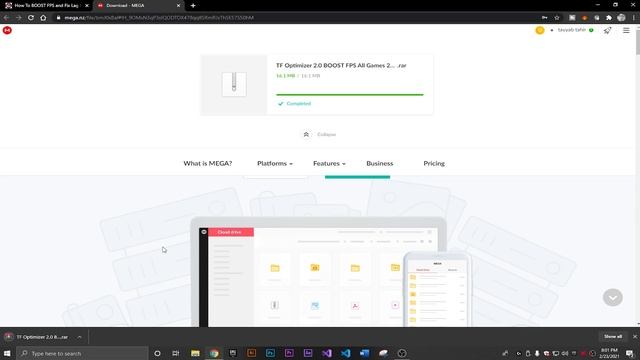
Task: Open the notification center icon
Action: [x=629, y=353]
